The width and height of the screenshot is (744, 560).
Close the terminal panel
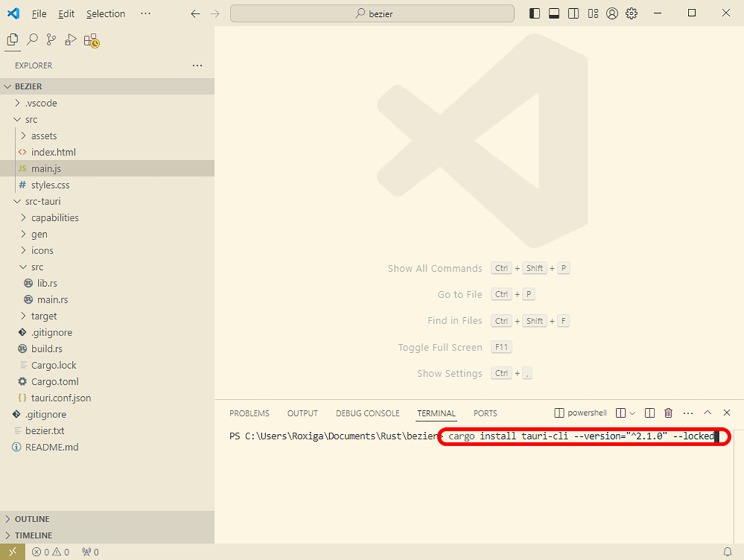click(727, 413)
